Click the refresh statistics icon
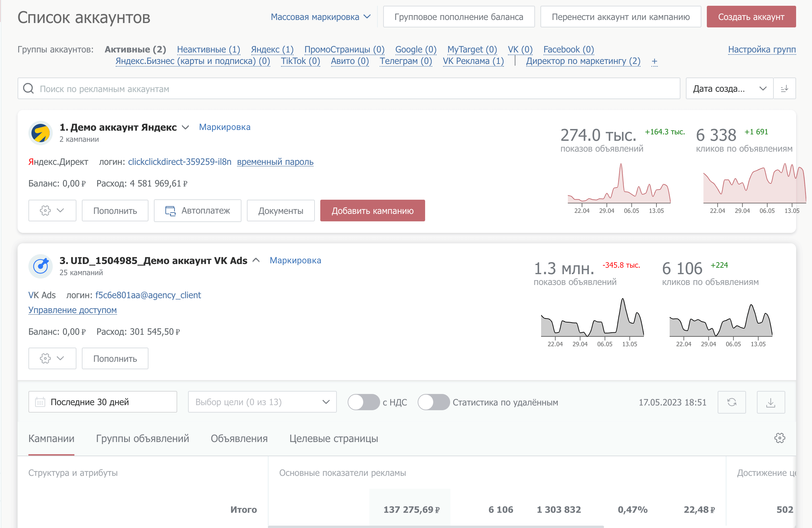 732,402
